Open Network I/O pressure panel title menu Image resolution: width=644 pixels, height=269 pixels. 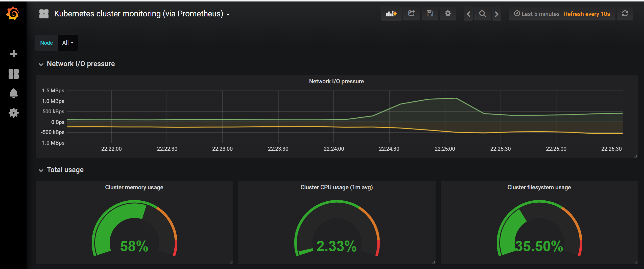click(x=336, y=81)
